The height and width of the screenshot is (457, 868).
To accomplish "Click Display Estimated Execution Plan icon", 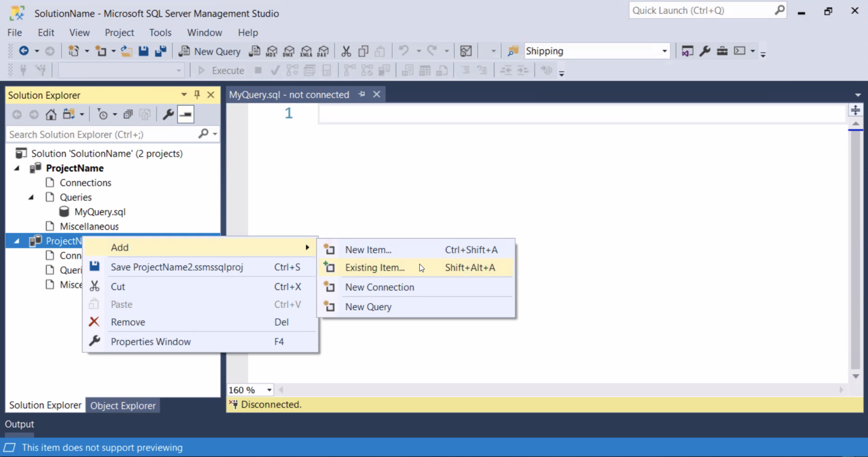I will (x=292, y=70).
